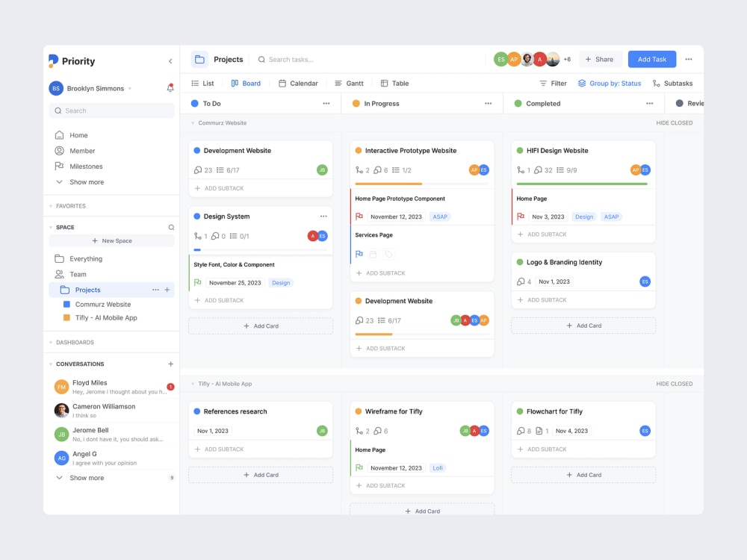Collapse the Tifly - AI Mobile App group
The image size is (747, 560).
(193, 384)
